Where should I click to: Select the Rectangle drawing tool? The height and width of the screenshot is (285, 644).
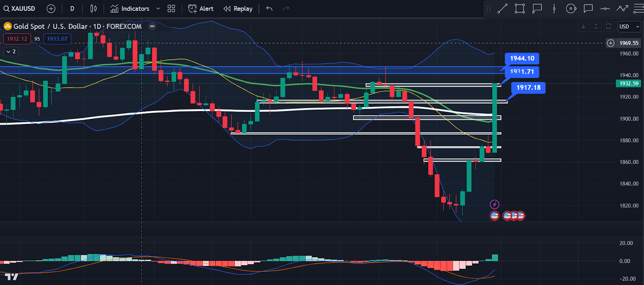(520, 8)
